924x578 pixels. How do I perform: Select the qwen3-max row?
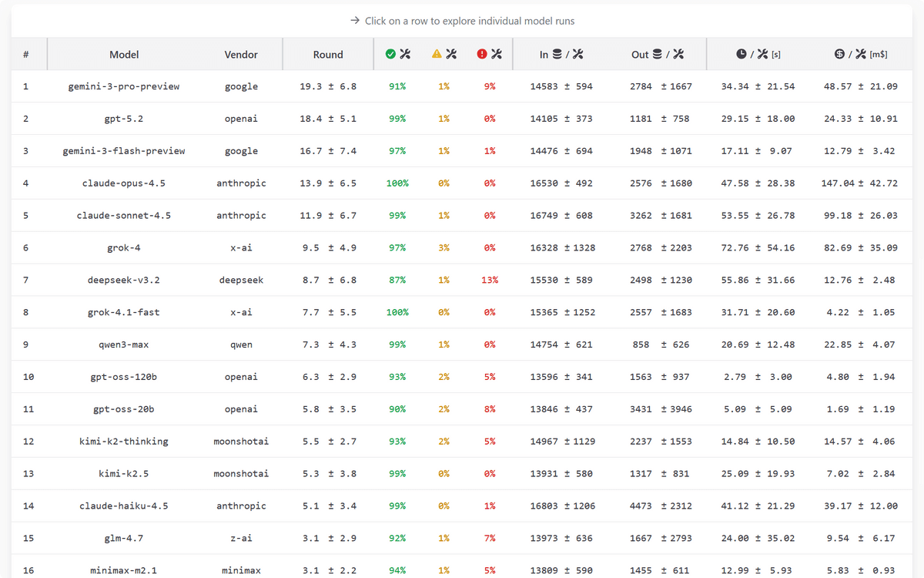[x=124, y=344]
